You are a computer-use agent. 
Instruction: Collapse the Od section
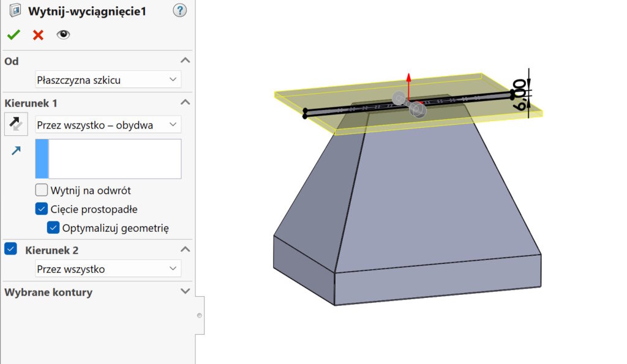(184, 61)
